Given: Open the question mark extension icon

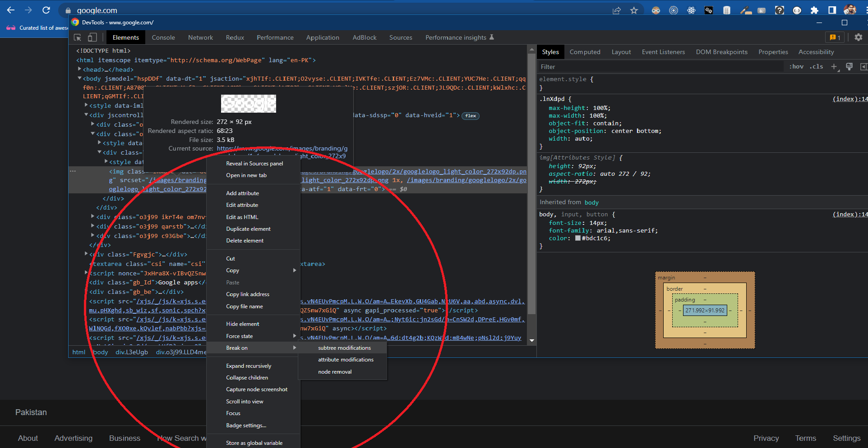Looking at the screenshot, I should tap(780, 10).
